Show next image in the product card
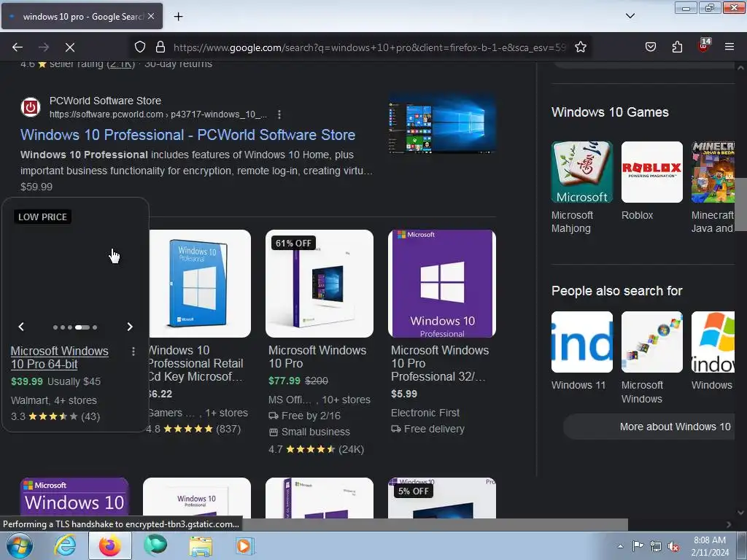This screenshot has width=747, height=560. [x=130, y=327]
